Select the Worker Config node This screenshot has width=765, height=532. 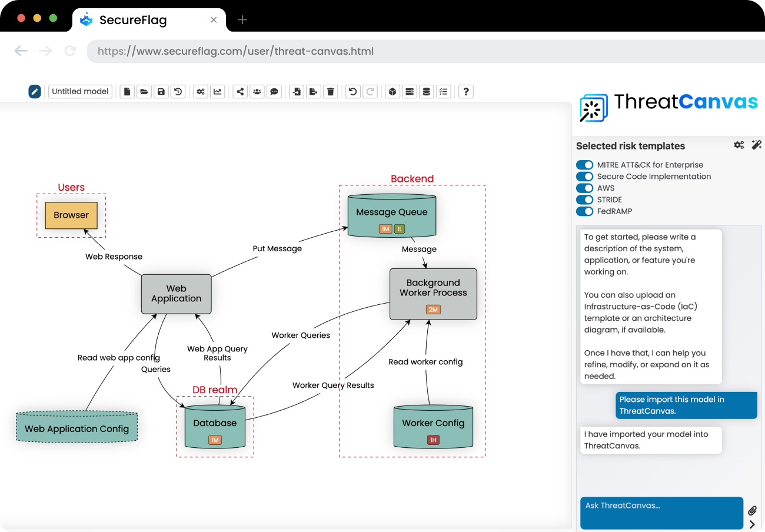tap(433, 427)
